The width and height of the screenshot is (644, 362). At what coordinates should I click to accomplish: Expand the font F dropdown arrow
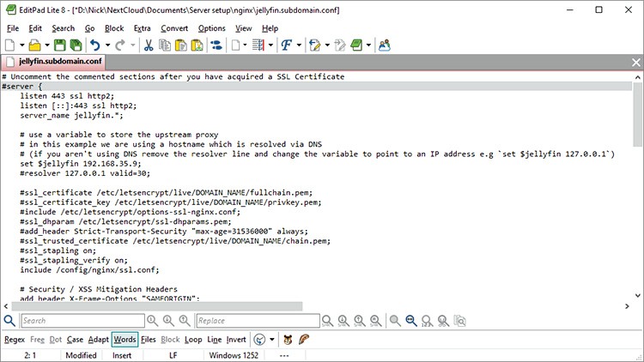point(299,45)
